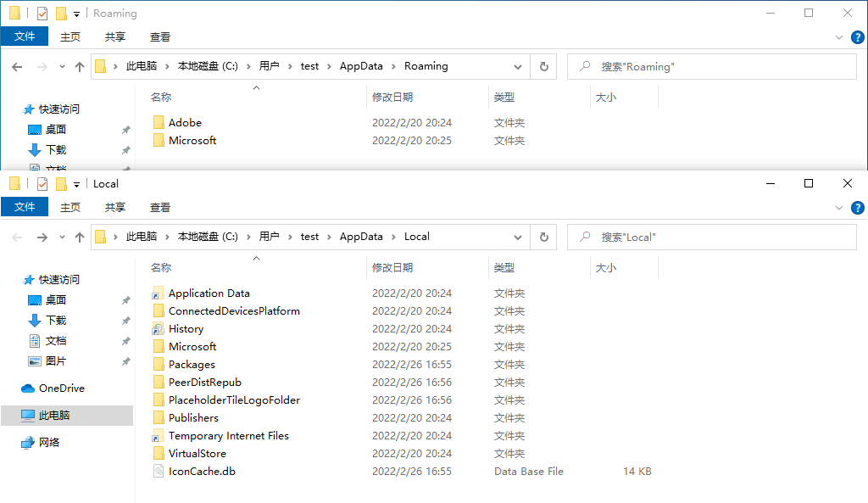868x503 pixels.
Task: Open the address bar history dropdown
Action: [519, 237]
